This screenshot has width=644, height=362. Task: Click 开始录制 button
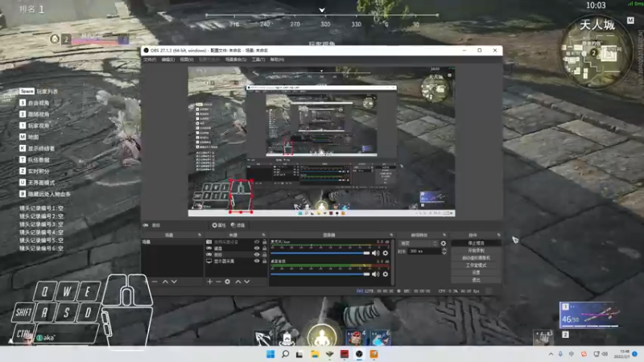point(476,251)
